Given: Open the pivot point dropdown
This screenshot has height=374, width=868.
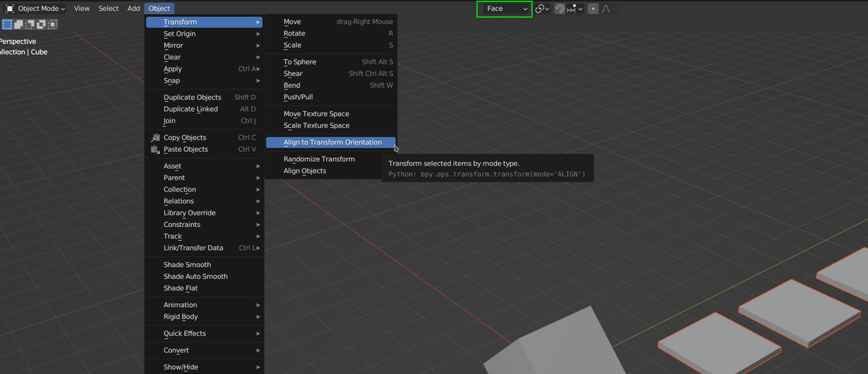Looking at the screenshot, I should pos(542,9).
